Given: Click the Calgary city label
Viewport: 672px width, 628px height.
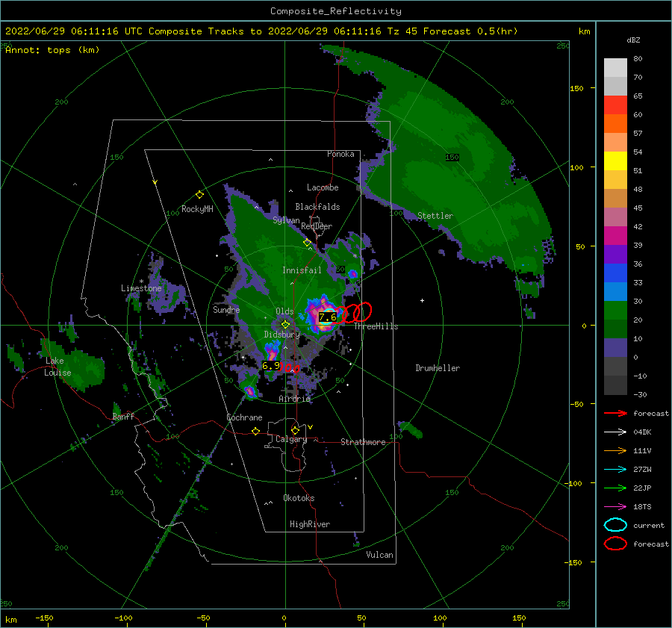Looking at the screenshot, I should coord(291,439).
